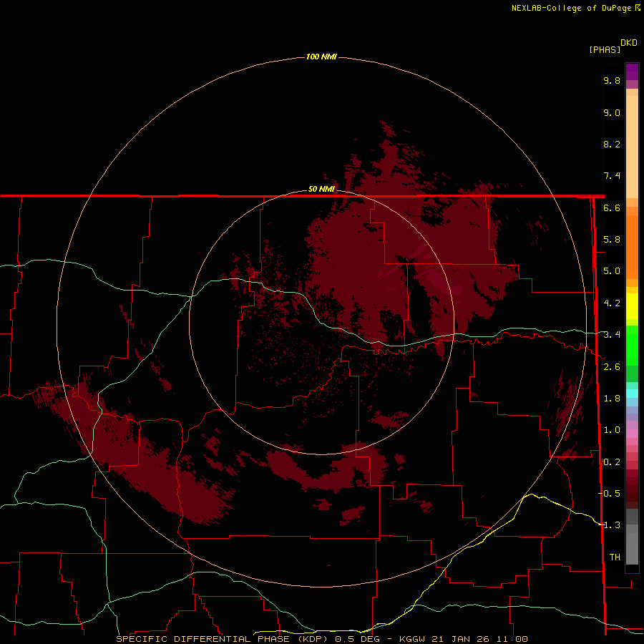This screenshot has height=644, width=644.
Task: Click the 8.2 color scale value
Action: click(612, 144)
